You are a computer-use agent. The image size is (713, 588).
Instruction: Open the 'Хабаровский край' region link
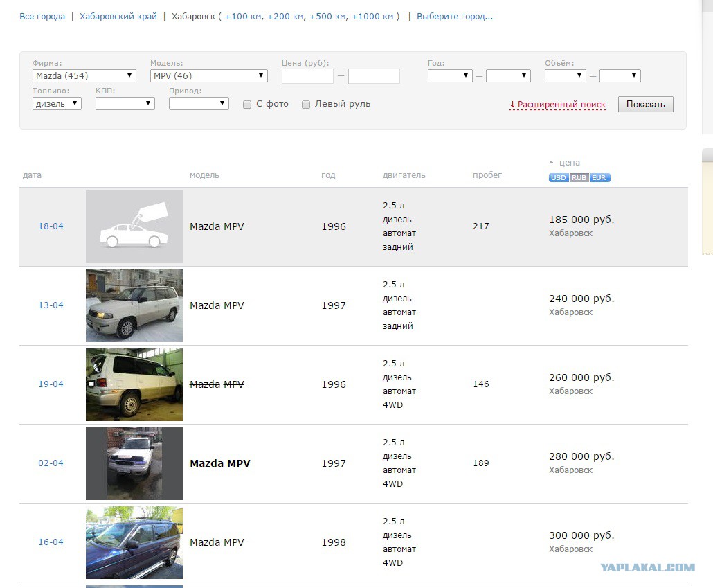tap(118, 17)
